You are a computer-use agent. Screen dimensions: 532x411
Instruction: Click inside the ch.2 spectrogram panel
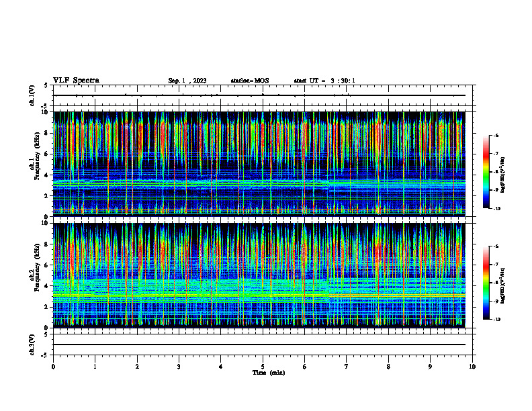[x=259, y=275]
